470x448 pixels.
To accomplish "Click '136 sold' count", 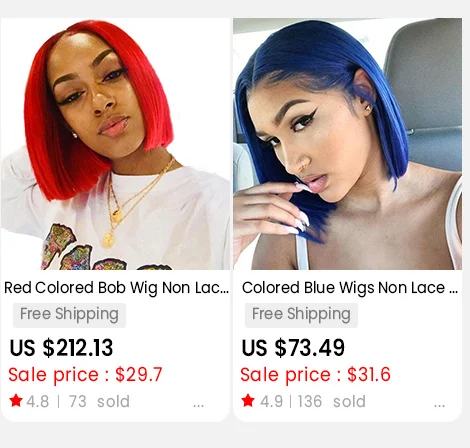I will [332, 401].
